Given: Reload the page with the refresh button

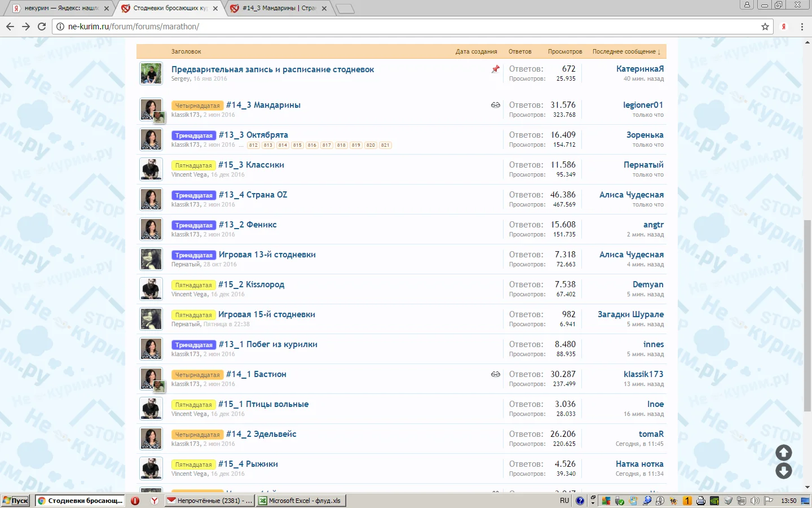Looking at the screenshot, I should coord(42,27).
